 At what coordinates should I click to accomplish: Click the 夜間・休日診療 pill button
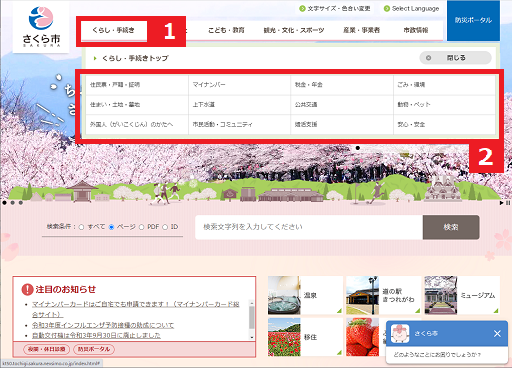(x=46, y=349)
